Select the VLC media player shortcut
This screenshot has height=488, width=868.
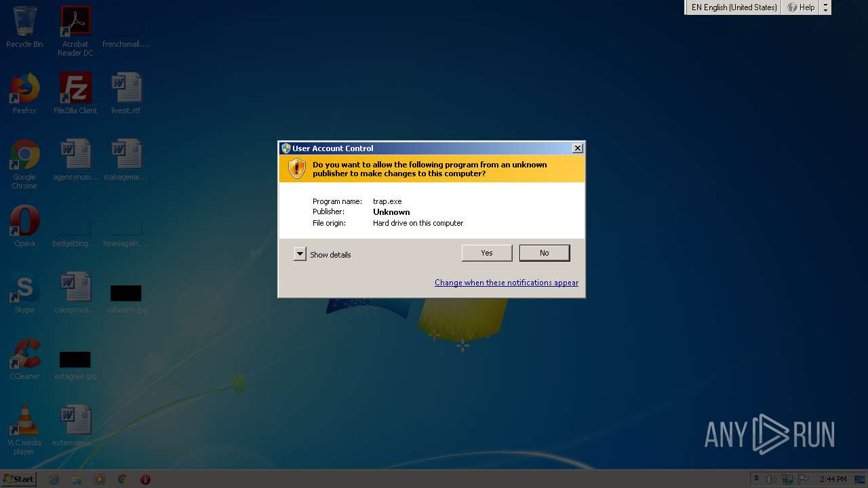point(24,430)
